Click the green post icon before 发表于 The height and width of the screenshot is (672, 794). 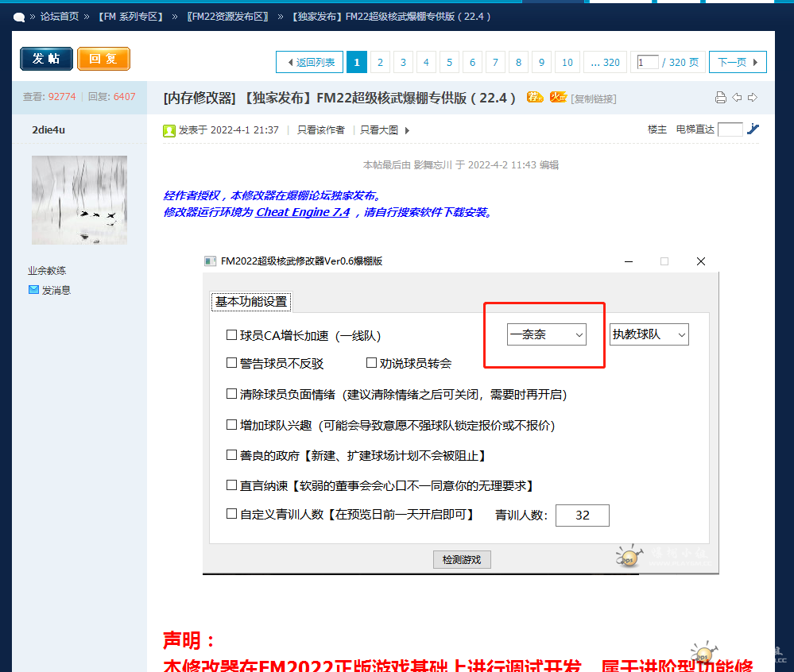tap(168, 130)
